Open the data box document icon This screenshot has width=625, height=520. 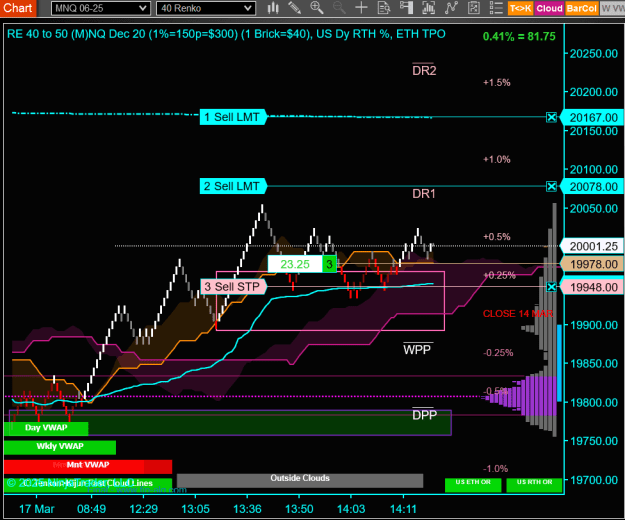384,8
